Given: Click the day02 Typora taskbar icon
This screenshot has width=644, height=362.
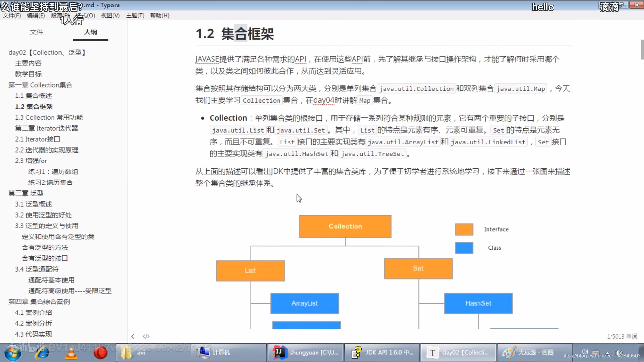Looking at the screenshot, I should click(459, 352).
